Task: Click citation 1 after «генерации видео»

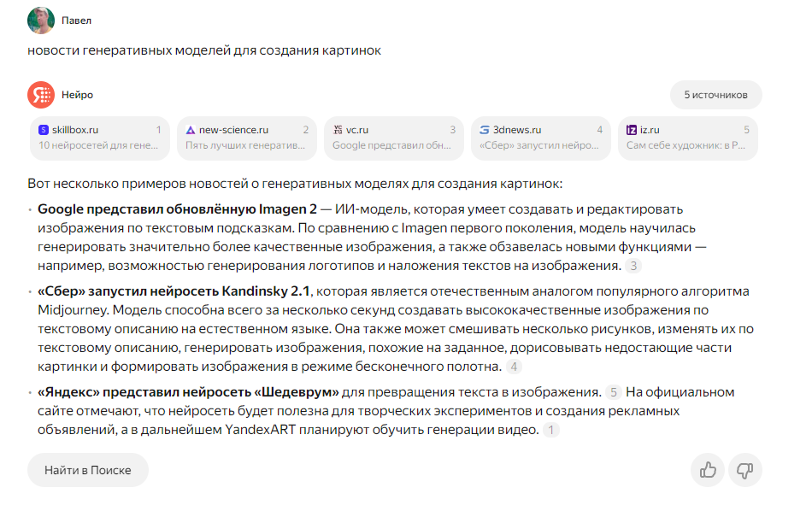Action: coord(551,430)
